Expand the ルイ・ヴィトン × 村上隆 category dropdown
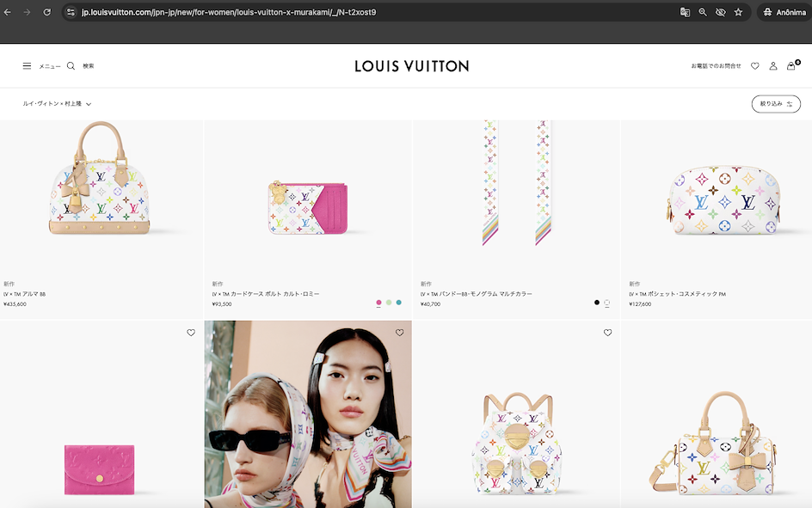The width and height of the screenshot is (812, 508). 57,104
